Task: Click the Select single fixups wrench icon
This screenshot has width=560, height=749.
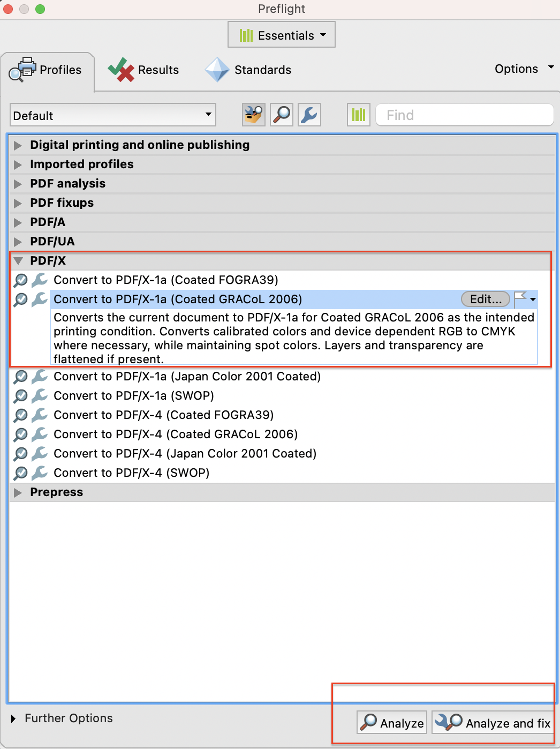Action: [x=309, y=115]
